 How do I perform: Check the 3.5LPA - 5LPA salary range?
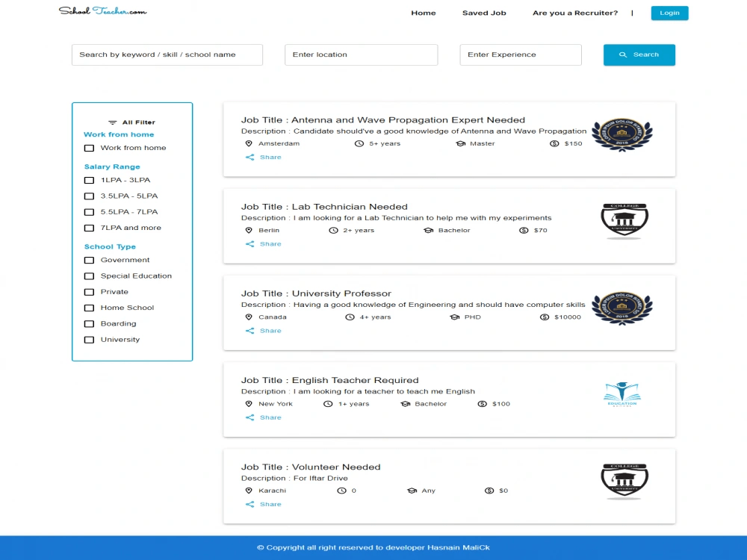pyautogui.click(x=89, y=196)
